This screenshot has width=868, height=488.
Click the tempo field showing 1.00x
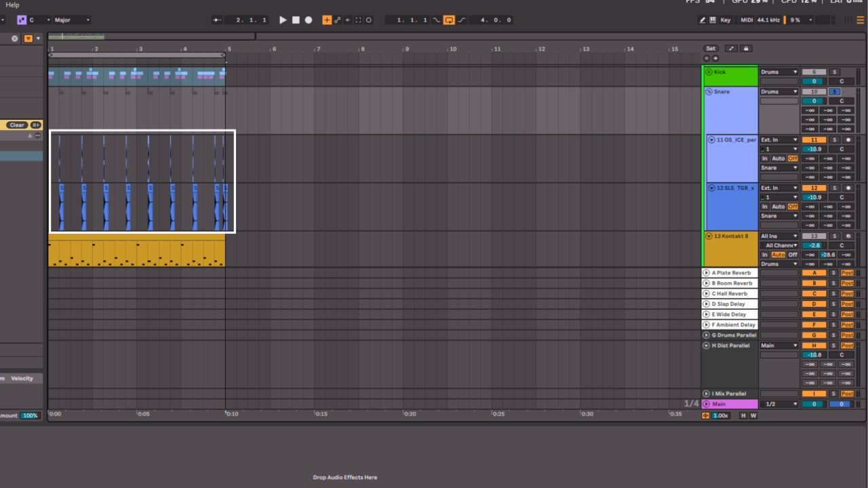(x=720, y=415)
